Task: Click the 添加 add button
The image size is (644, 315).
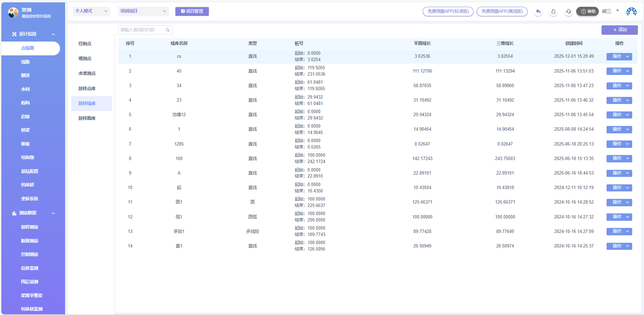Action: (x=619, y=30)
